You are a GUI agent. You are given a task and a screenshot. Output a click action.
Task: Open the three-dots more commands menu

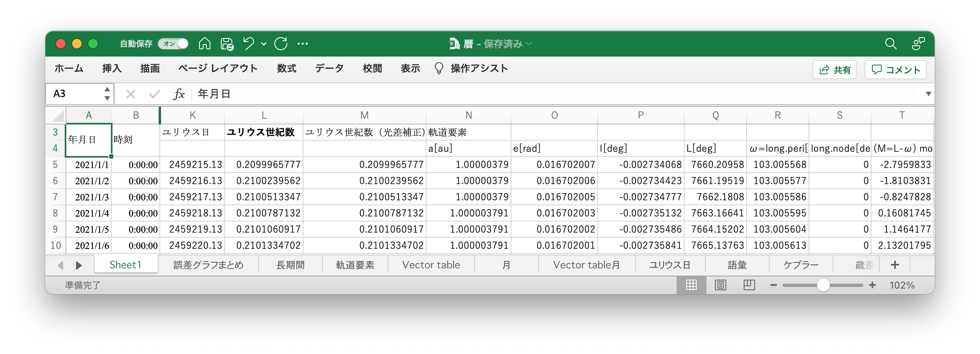pyautogui.click(x=302, y=44)
